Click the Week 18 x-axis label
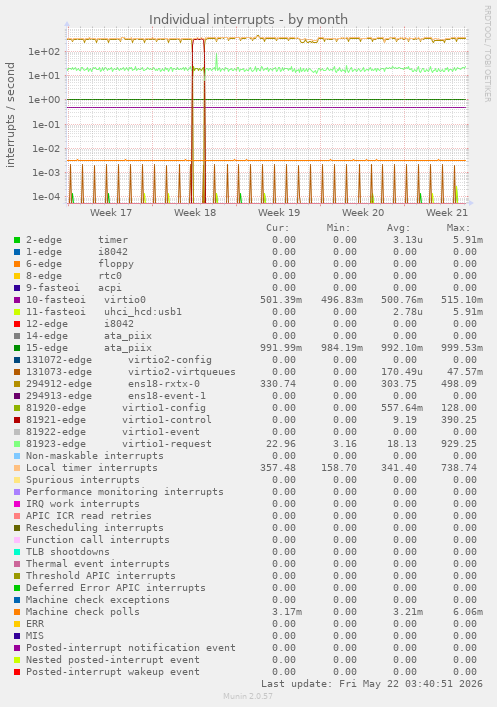Screen dimensions: 497x707 195,212
